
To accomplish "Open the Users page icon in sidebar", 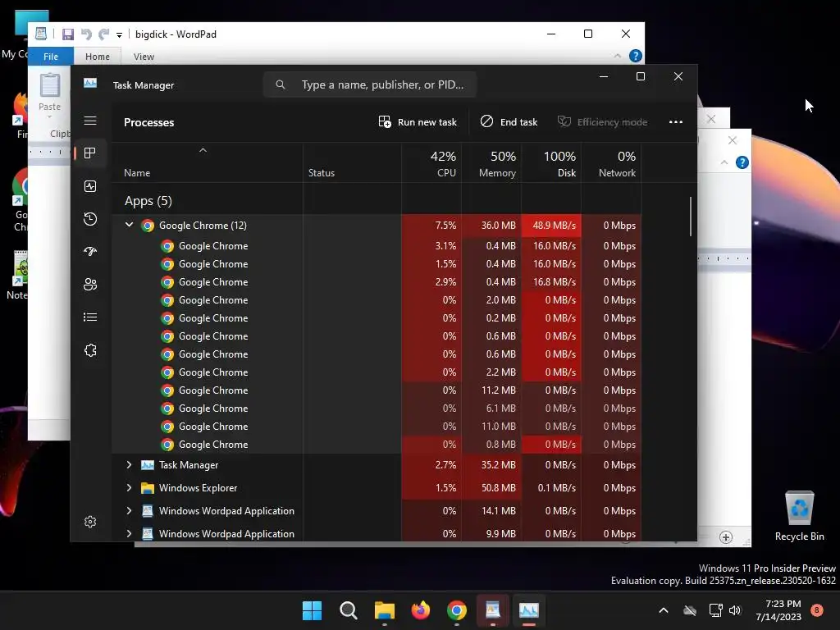I will click(90, 284).
